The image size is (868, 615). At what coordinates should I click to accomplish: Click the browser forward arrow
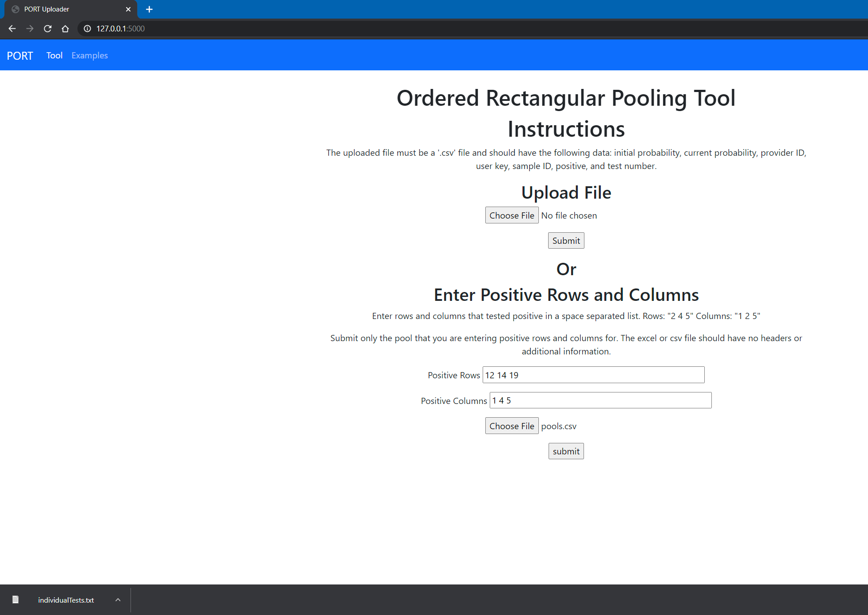(x=30, y=28)
